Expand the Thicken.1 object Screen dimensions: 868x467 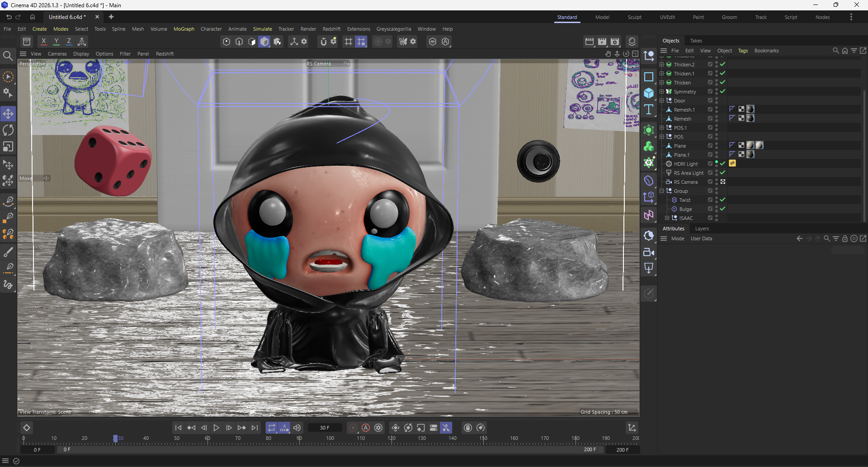(662, 73)
